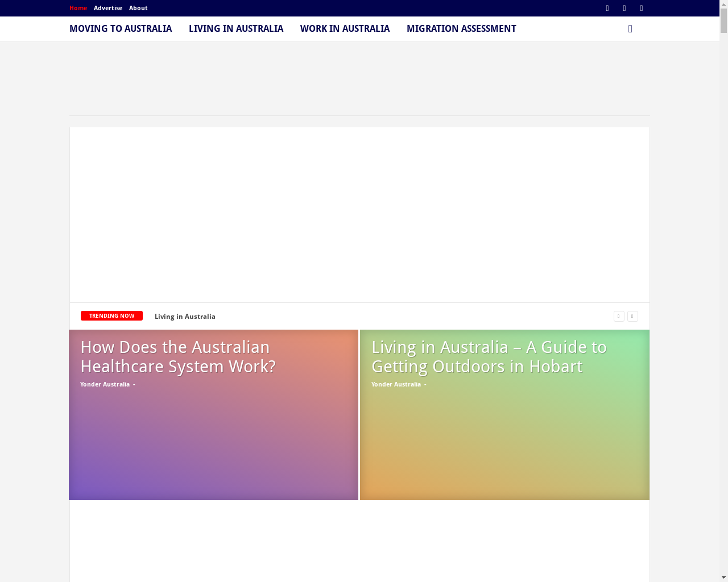The image size is (728, 582).
Task: Click the scrollbar up arrow
Action: (x=723, y=4)
